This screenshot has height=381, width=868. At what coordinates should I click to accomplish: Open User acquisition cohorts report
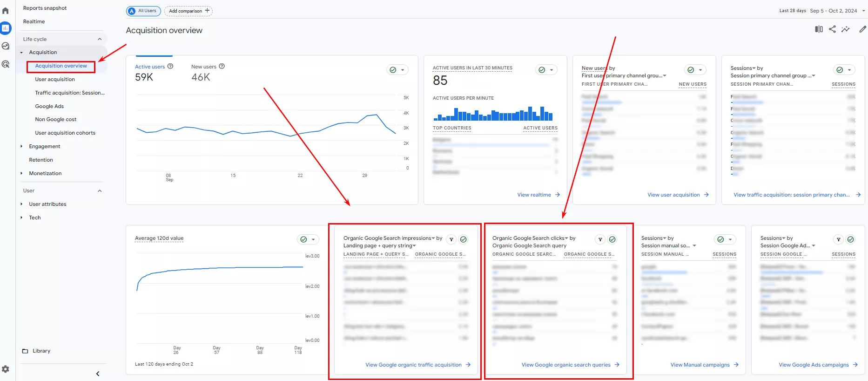point(65,133)
